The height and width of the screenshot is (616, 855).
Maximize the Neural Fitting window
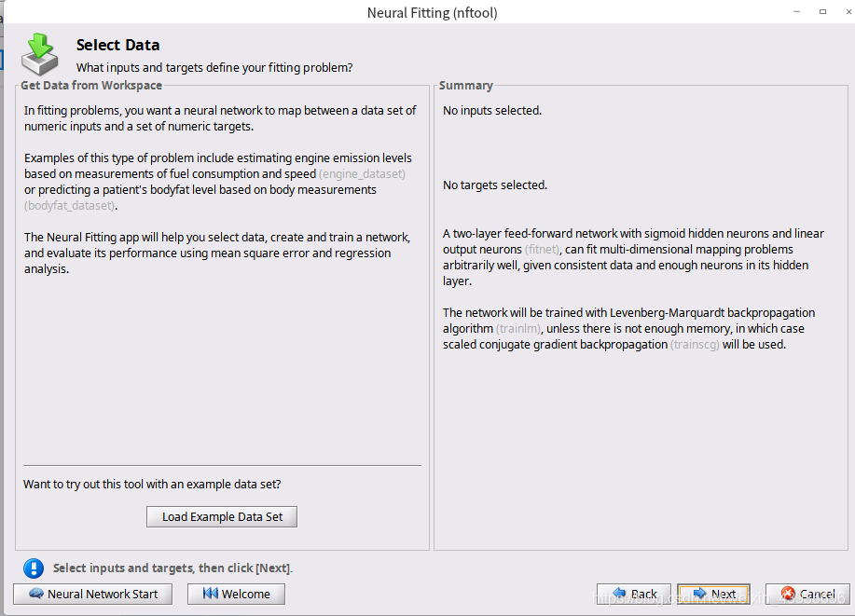point(822,11)
